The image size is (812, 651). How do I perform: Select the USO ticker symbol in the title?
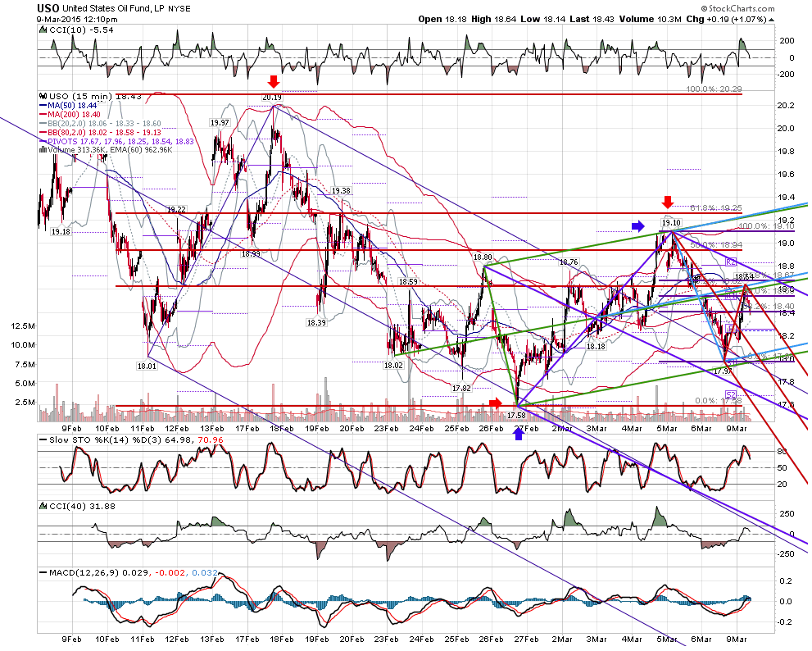click(x=48, y=8)
